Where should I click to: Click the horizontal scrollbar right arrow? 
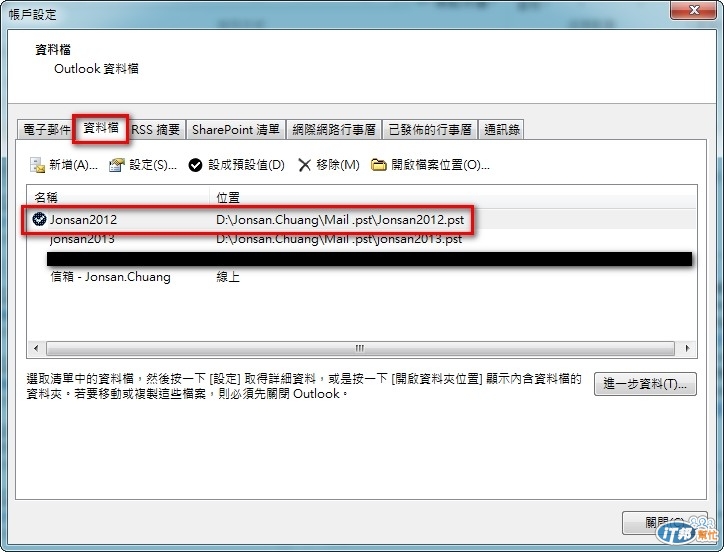(687, 348)
